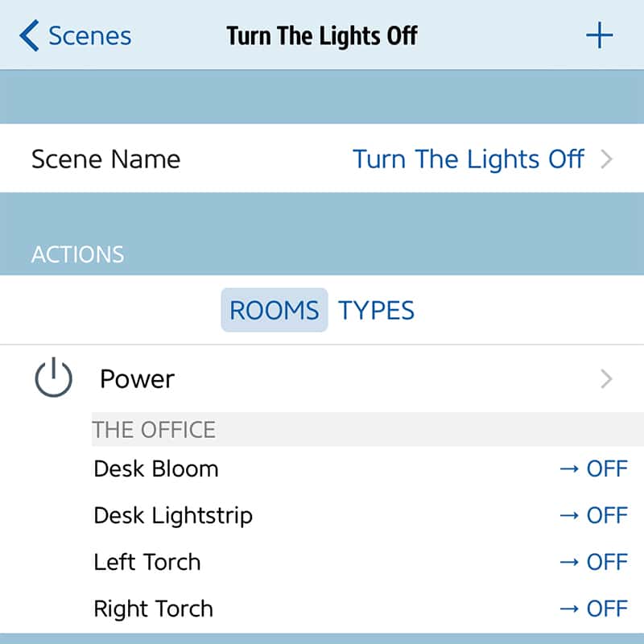Toggle Desk Bloom OFF state

point(593,469)
